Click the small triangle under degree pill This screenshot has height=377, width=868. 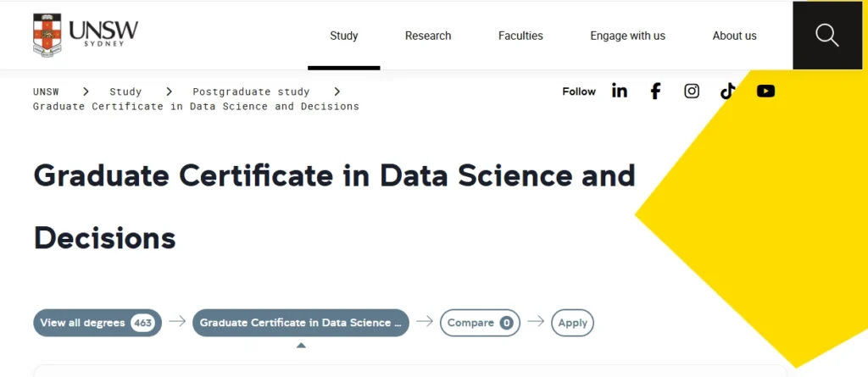pyautogui.click(x=301, y=346)
